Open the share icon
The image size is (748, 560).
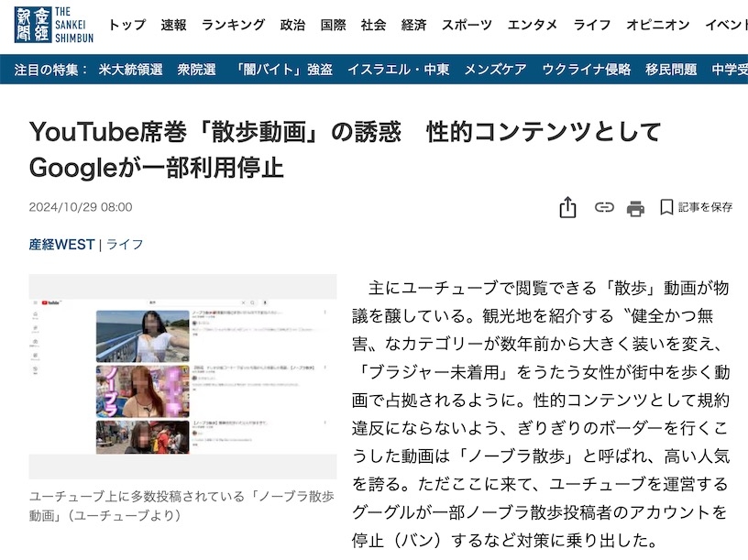(x=567, y=207)
